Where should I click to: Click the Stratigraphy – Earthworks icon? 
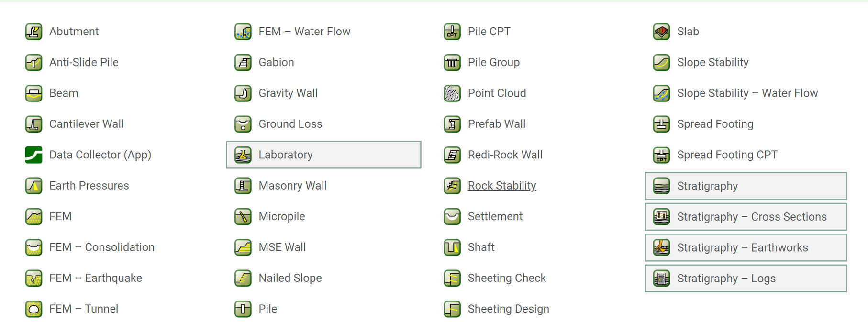pos(661,248)
